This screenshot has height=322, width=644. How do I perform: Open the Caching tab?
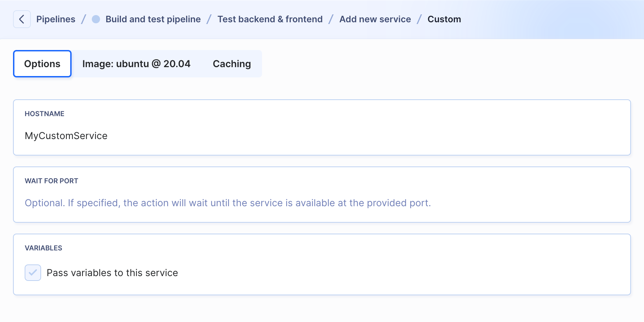pos(232,64)
